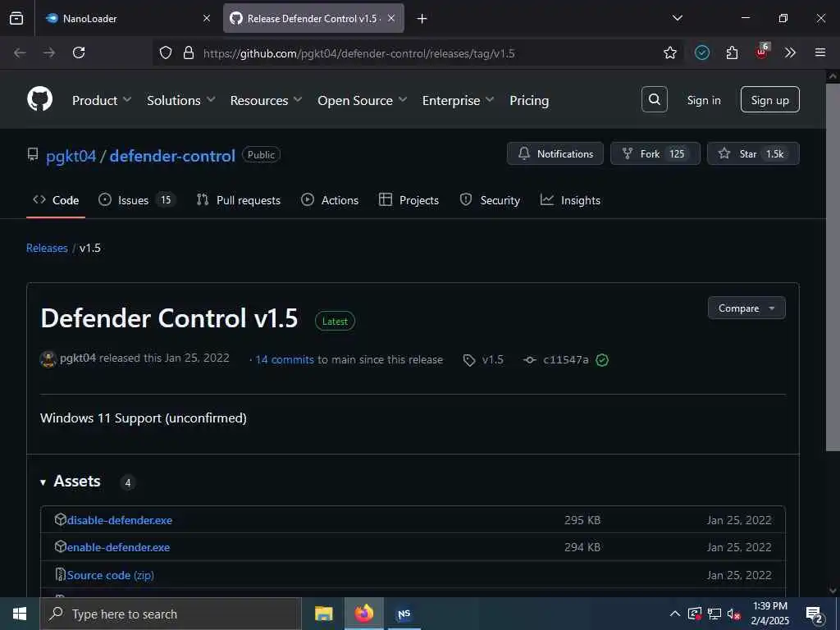Switch to the NanoLoader browser tab
This screenshot has width=840, height=630.
127,18
